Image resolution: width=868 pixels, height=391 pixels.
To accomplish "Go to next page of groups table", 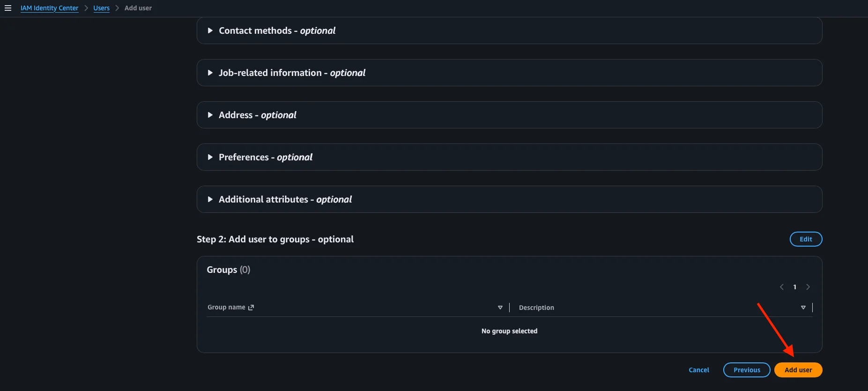I will (808, 287).
